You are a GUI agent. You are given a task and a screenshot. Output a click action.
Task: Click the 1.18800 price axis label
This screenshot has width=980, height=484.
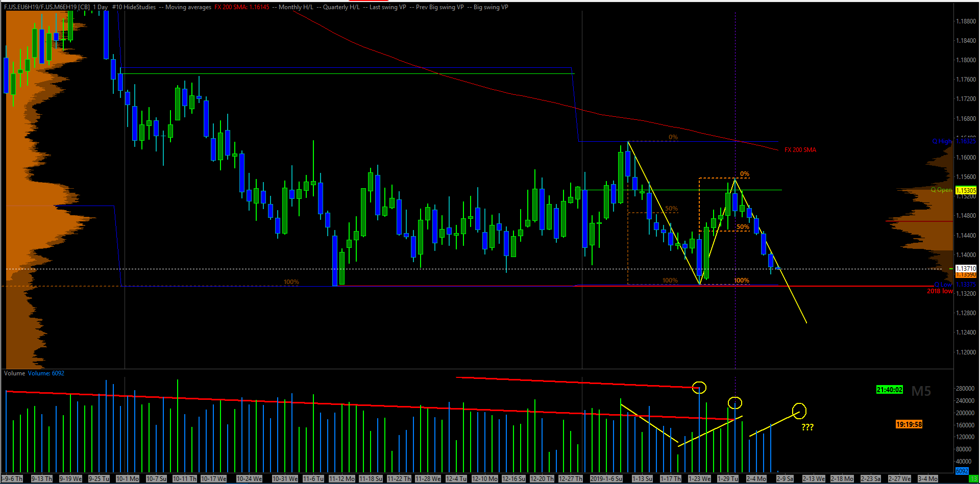pos(966,21)
